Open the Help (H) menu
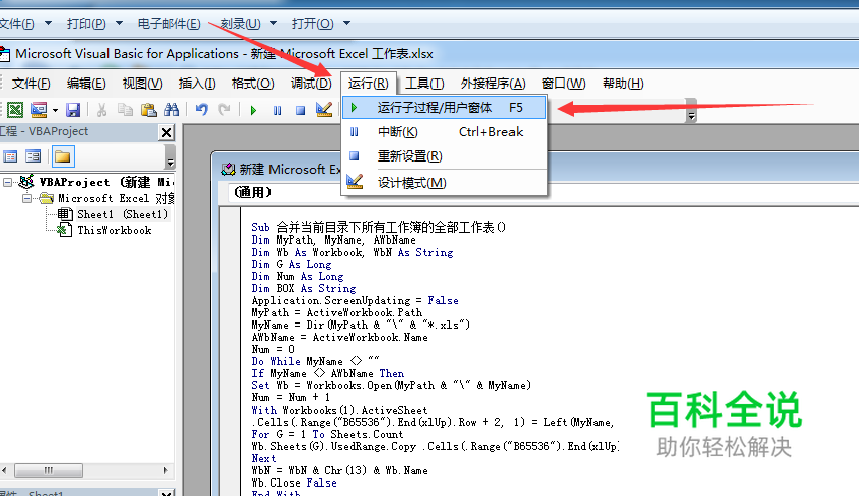Viewport: 859px width, 496px height. [623, 83]
